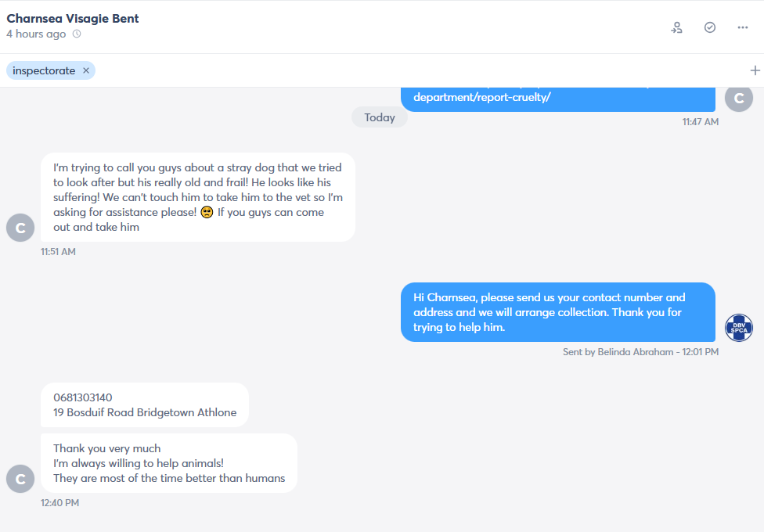Click the Today date separator

(380, 117)
